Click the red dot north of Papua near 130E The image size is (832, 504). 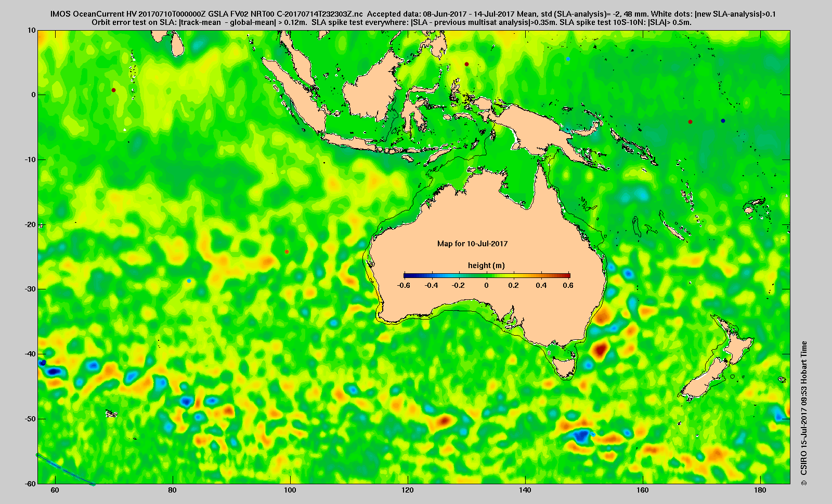tap(466, 64)
